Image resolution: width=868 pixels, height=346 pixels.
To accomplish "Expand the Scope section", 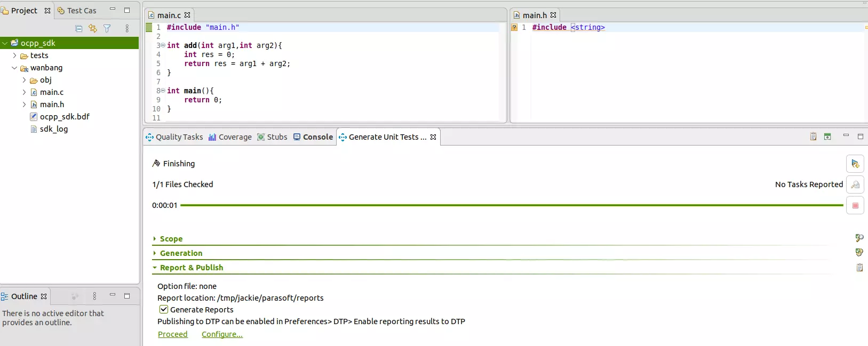I will (x=155, y=239).
